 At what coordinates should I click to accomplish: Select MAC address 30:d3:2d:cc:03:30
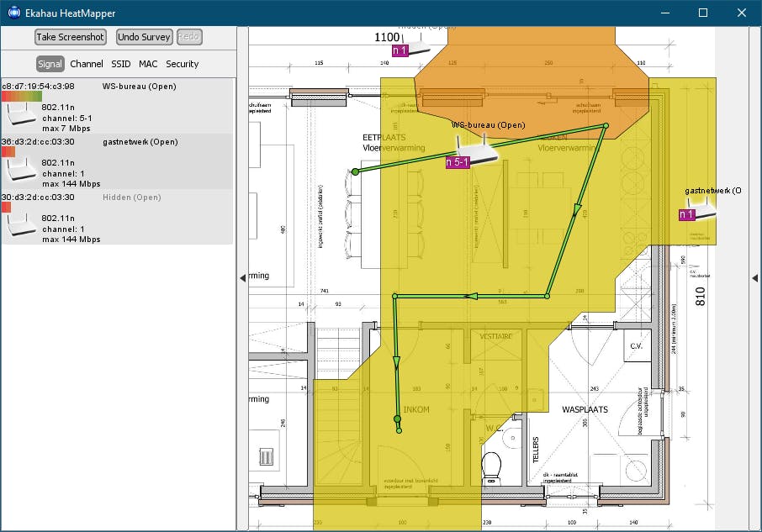pos(39,197)
